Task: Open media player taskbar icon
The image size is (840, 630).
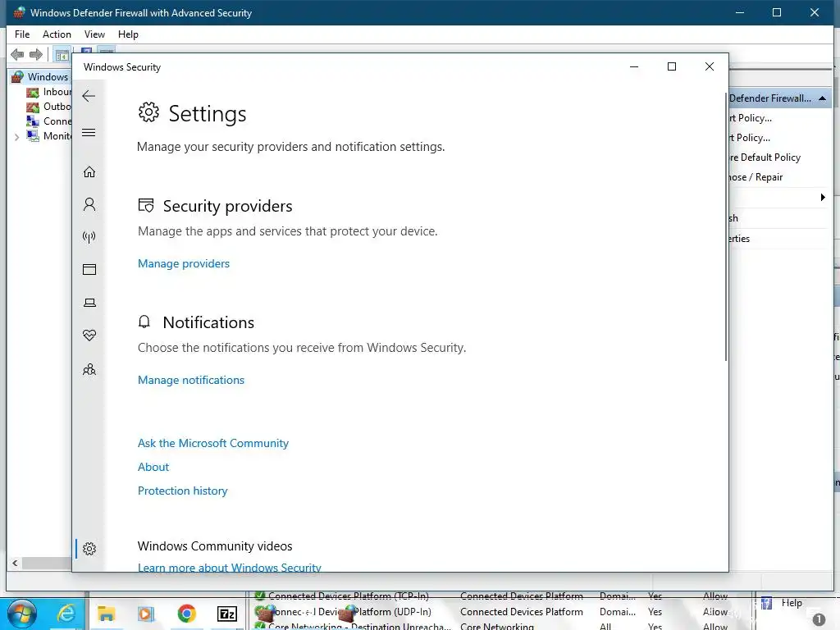Action: 146,614
